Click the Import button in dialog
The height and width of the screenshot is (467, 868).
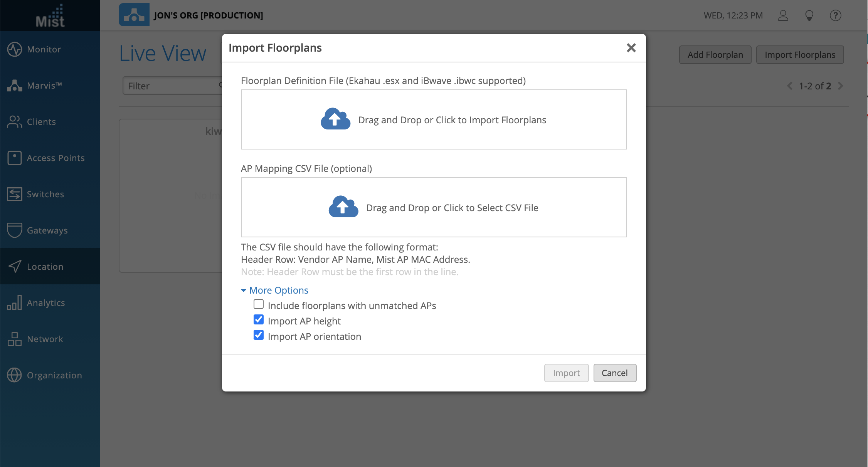[x=566, y=373]
